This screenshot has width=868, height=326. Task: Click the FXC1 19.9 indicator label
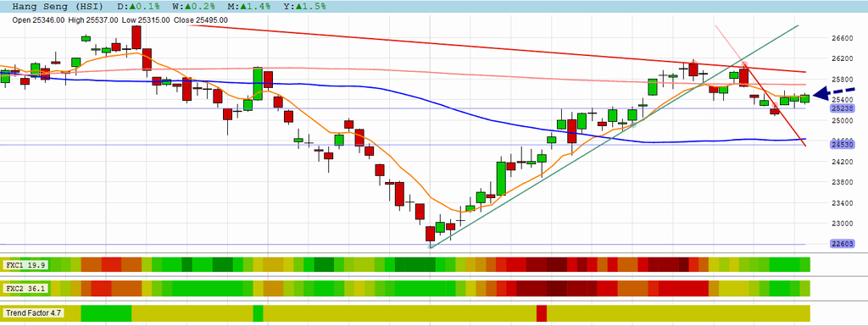pyautogui.click(x=25, y=265)
